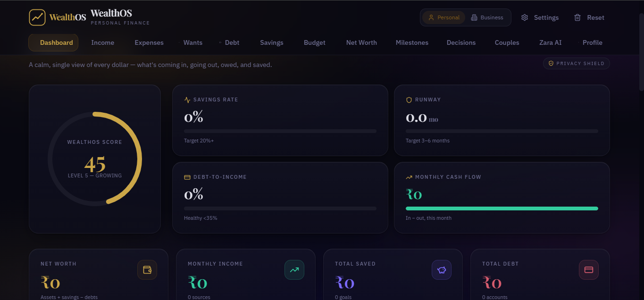
Task: Open Settings
Action: pyautogui.click(x=540, y=17)
